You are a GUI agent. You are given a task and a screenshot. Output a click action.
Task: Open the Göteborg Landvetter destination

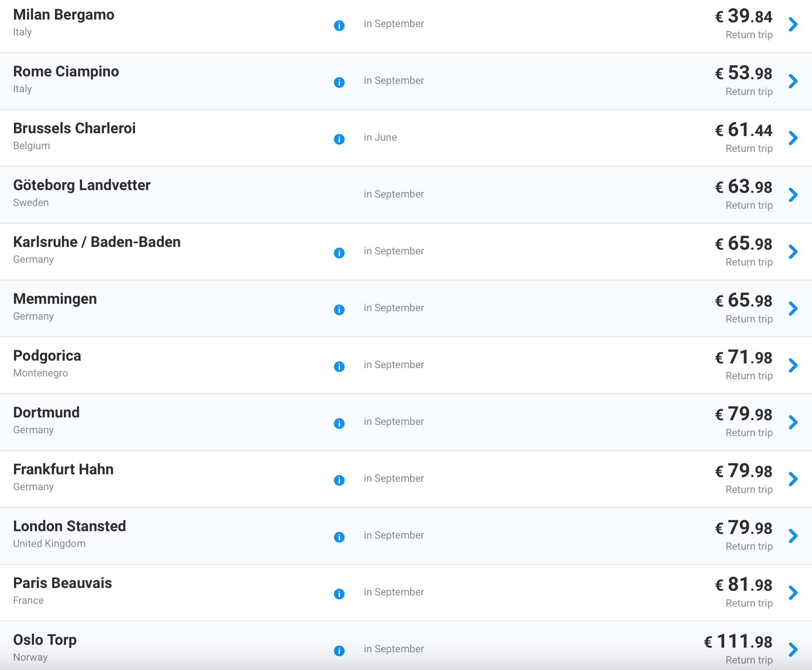point(82,185)
